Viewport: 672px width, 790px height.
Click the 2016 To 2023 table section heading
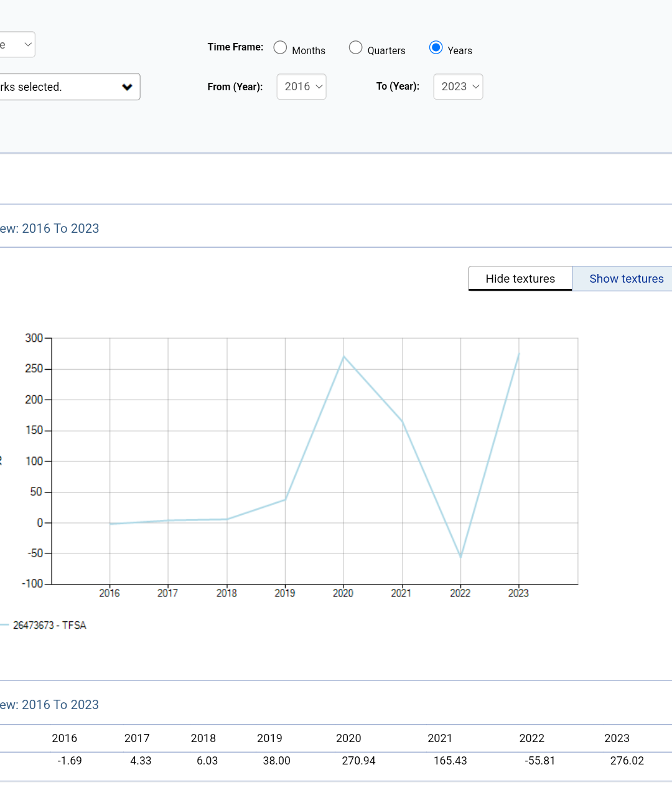pos(50,705)
